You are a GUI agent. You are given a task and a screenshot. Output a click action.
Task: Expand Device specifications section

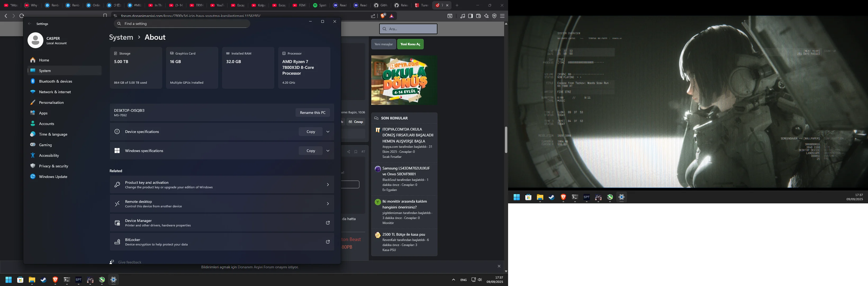tap(328, 132)
